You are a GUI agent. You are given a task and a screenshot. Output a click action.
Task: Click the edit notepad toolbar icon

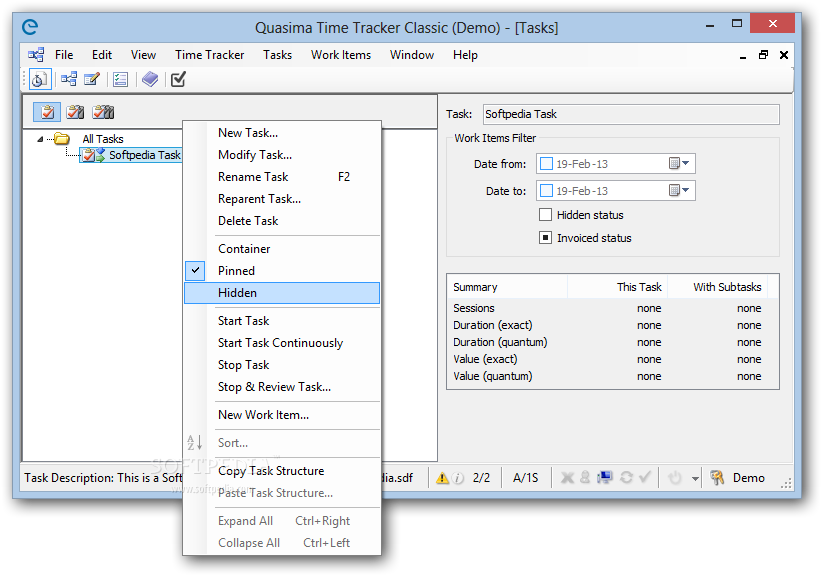[92, 80]
